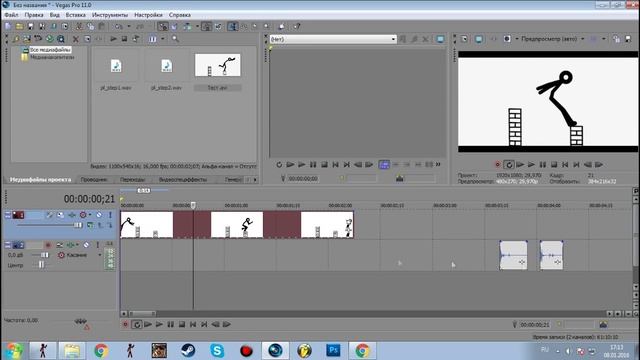This screenshot has width=640, height=360.
Task: Copy preview snapshot to clipboard
Action: click(x=616, y=39)
